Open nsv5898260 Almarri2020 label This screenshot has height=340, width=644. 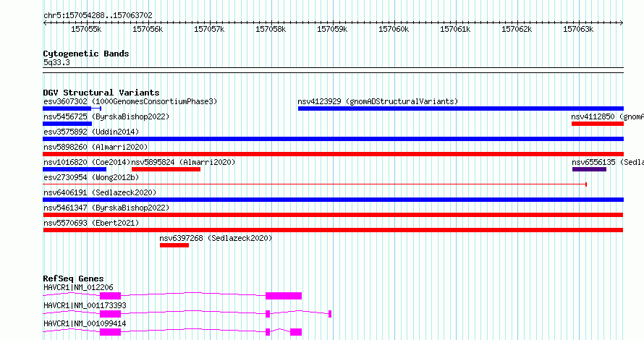tap(96, 147)
